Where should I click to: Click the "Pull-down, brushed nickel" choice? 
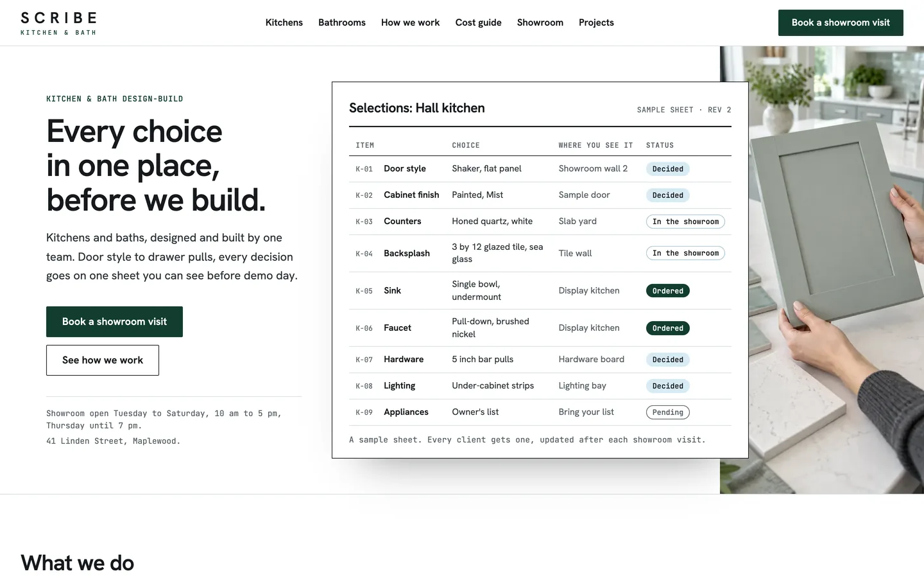click(490, 328)
